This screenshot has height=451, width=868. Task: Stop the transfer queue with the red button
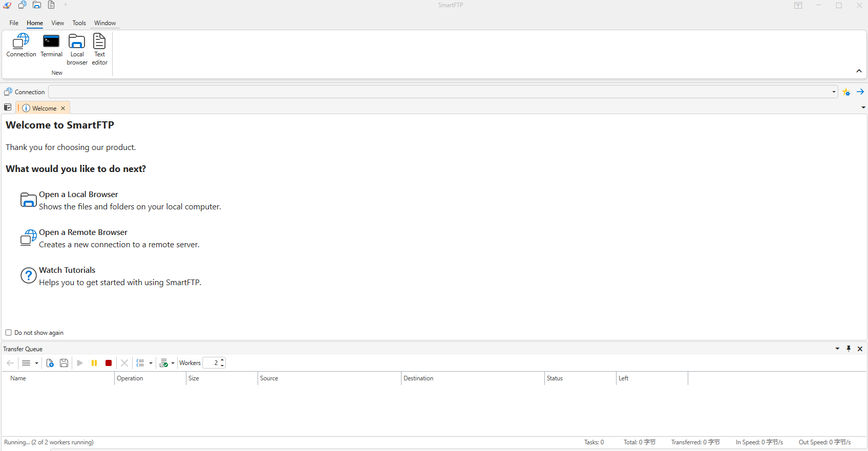(x=109, y=363)
